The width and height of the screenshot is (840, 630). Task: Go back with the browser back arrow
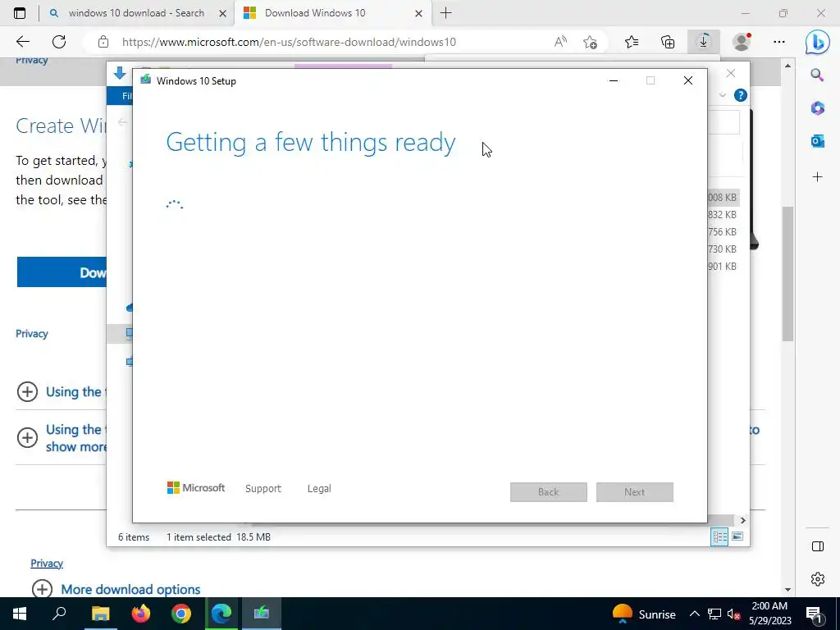[22, 42]
